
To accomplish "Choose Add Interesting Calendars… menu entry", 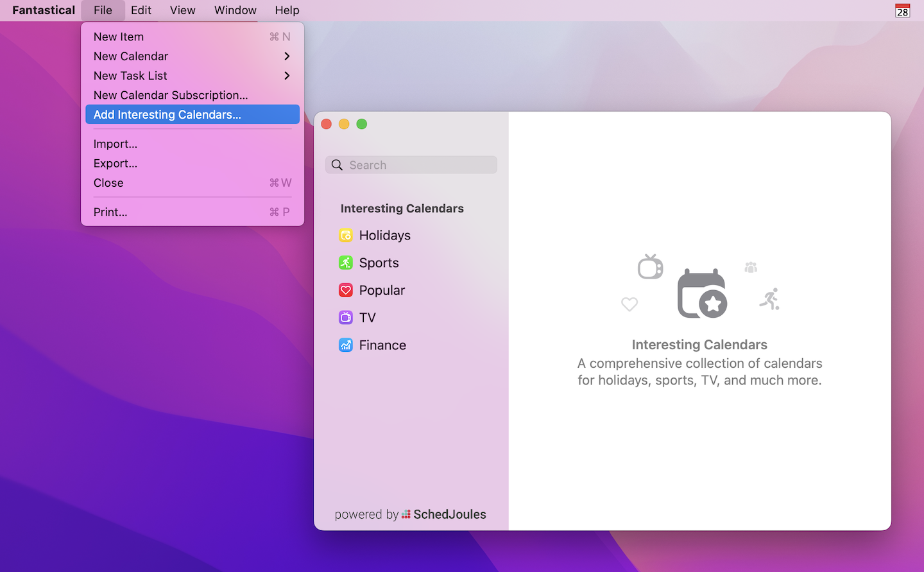I will [192, 114].
